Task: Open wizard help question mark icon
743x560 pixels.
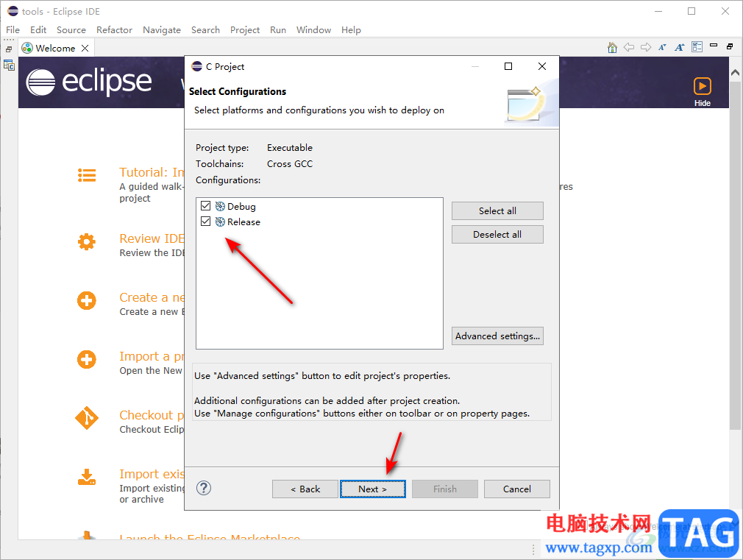Action: tap(204, 488)
